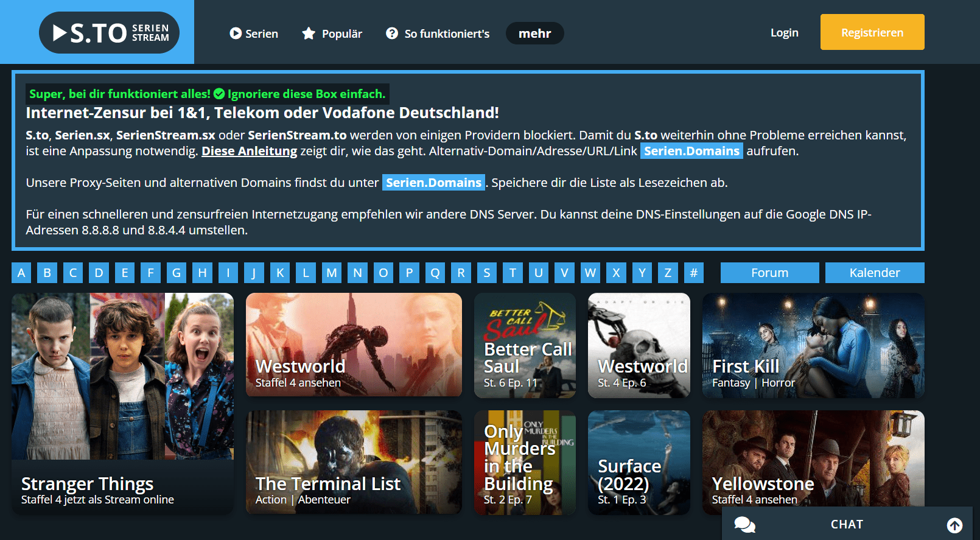Filter series by letter Y
The height and width of the screenshot is (540, 980).
(642, 273)
